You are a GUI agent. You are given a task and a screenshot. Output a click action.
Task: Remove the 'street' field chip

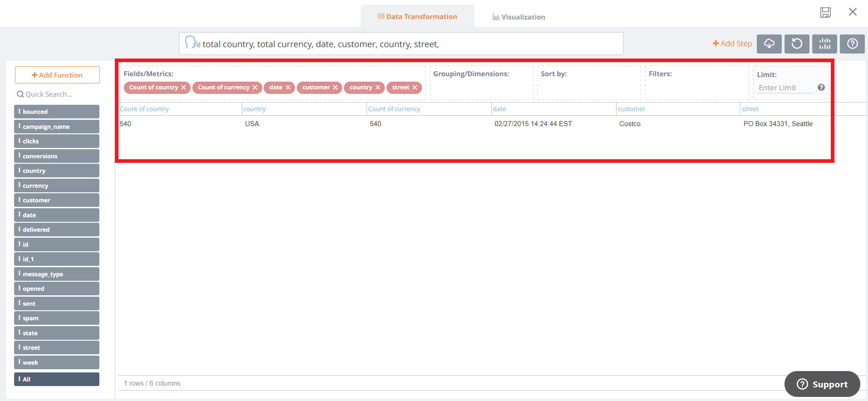pyautogui.click(x=415, y=88)
